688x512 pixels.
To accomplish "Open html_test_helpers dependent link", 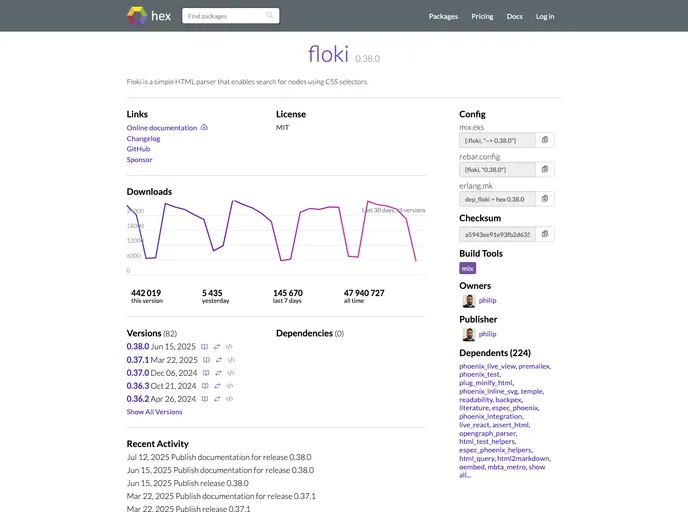I will tap(487, 442).
